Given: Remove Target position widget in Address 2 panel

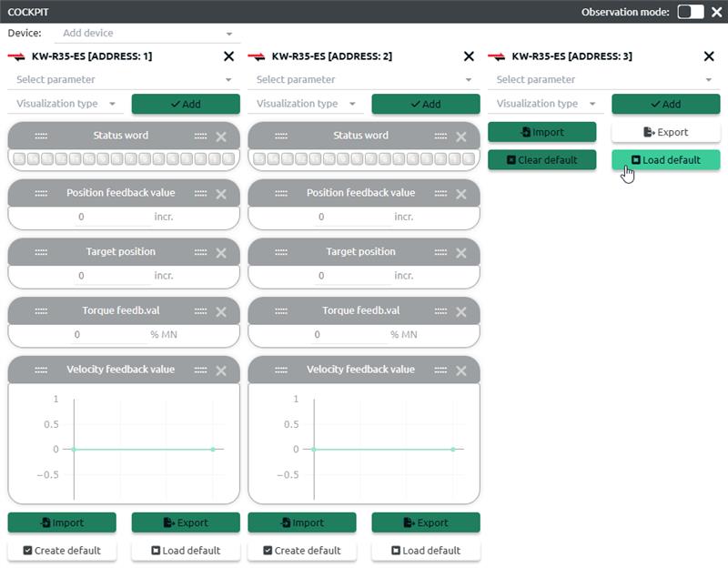Looking at the screenshot, I should pos(461,253).
